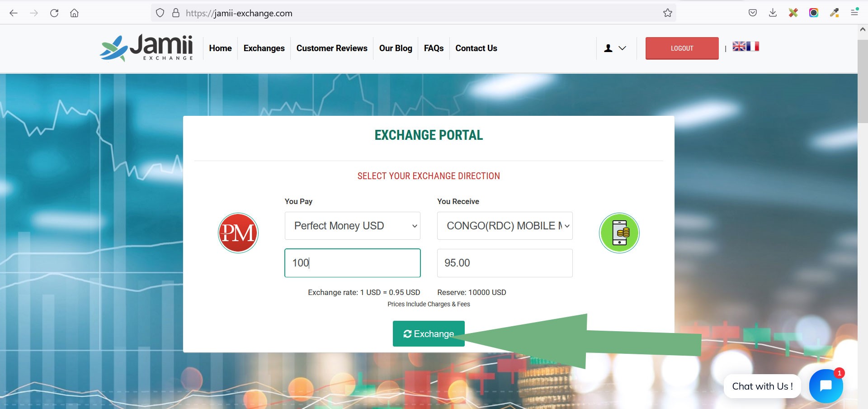Click the scrollbar up arrow
Screen dimensions: 868x409
click(863, 29)
